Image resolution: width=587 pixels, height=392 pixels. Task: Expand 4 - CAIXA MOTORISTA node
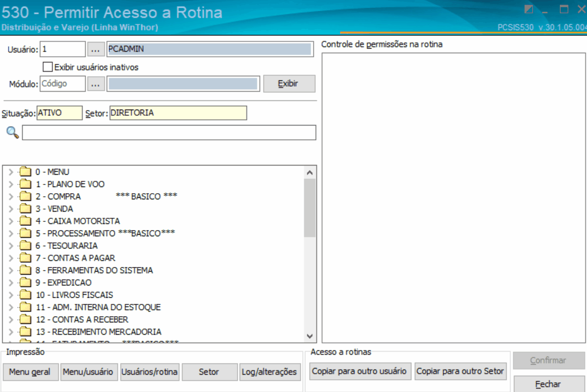pyautogui.click(x=11, y=221)
